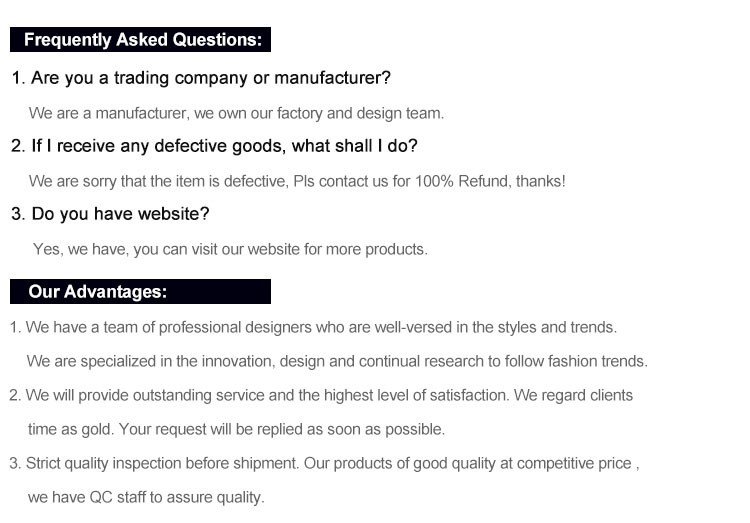Image resolution: width=750 pixels, height=523 pixels.
Task: Click the QC staff assurance line
Action: pos(146,497)
